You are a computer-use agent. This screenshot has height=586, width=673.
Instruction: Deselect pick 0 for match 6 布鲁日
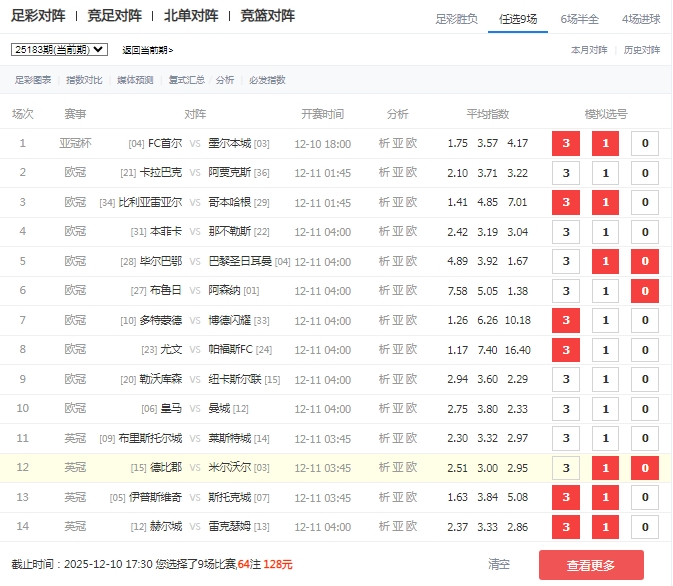coord(645,291)
